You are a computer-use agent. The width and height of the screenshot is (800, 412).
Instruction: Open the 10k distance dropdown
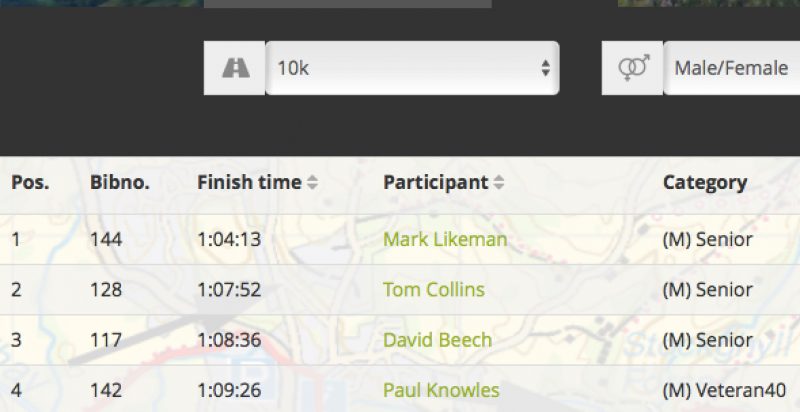point(412,68)
